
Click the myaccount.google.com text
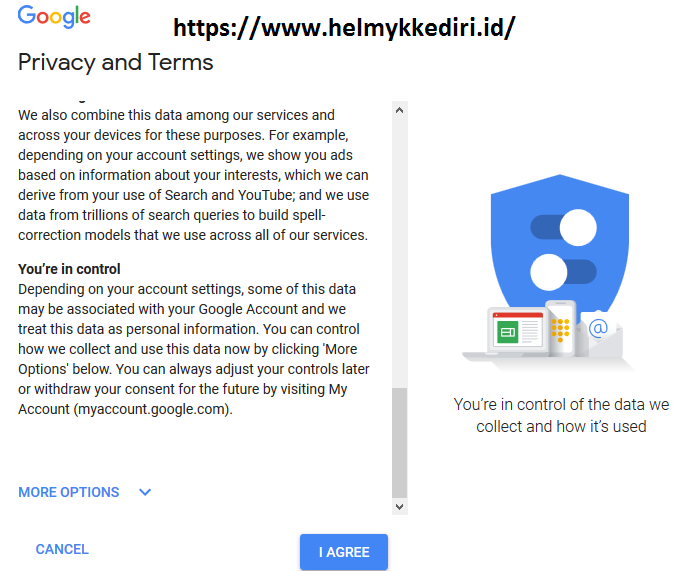(152, 409)
